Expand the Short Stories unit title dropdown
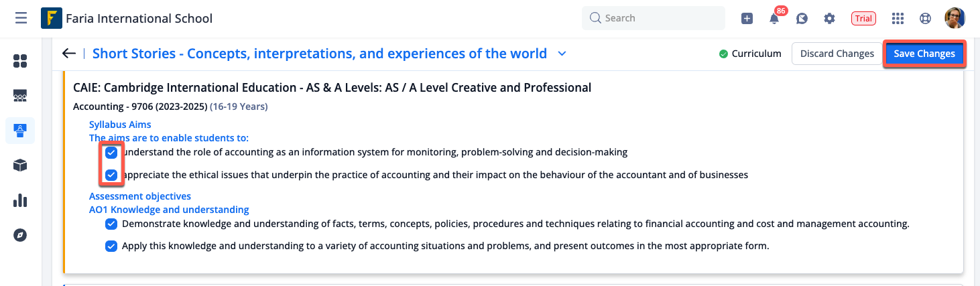 pyautogui.click(x=562, y=54)
